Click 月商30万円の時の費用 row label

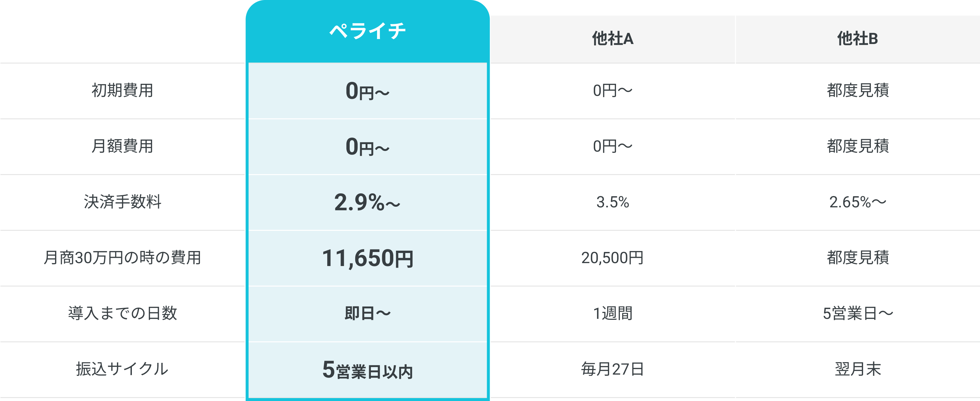122,258
